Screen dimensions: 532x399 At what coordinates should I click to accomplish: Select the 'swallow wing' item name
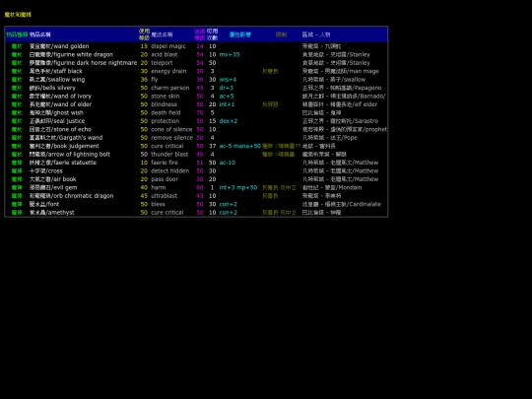pos(57,80)
